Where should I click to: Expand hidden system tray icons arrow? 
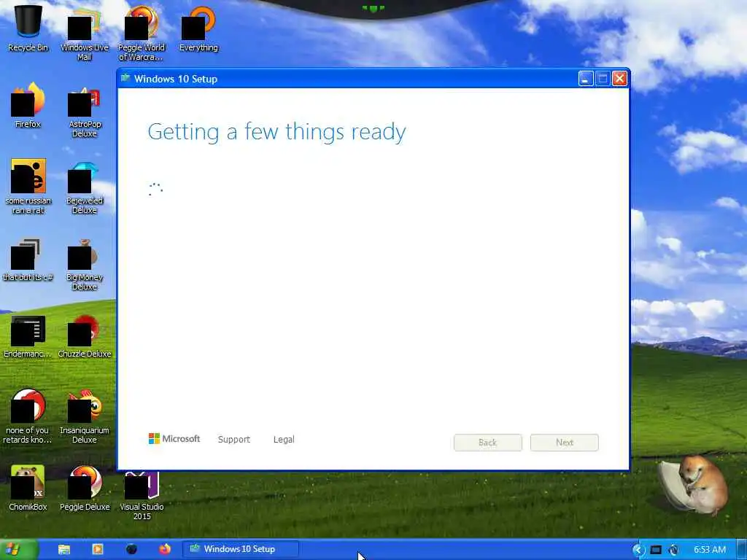(x=638, y=550)
